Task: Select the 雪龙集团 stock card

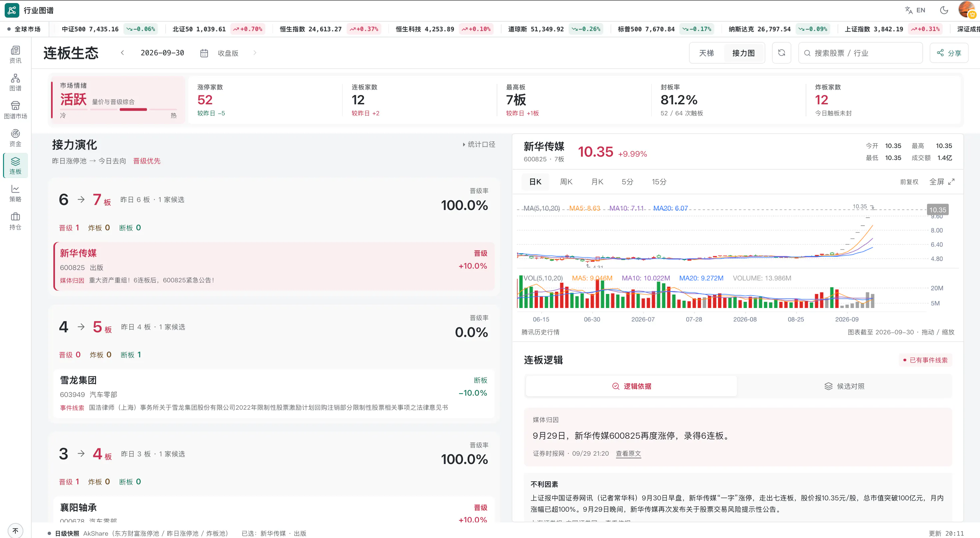Action: [x=274, y=393]
